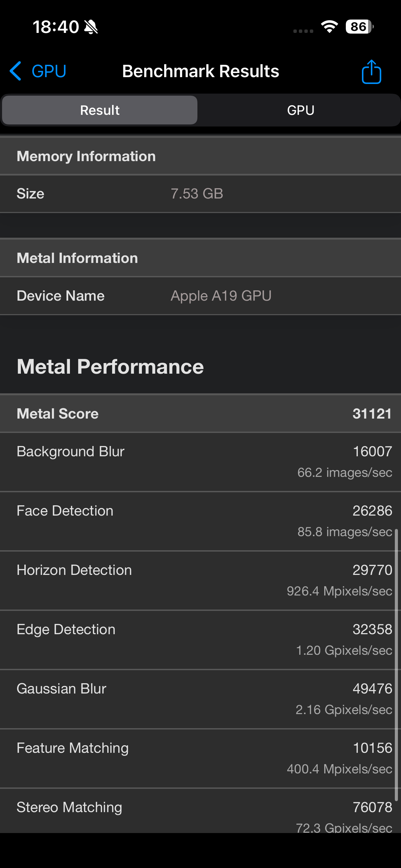Select the Gaussian Blur result row
Screen dimensions: 401x868
(200, 699)
